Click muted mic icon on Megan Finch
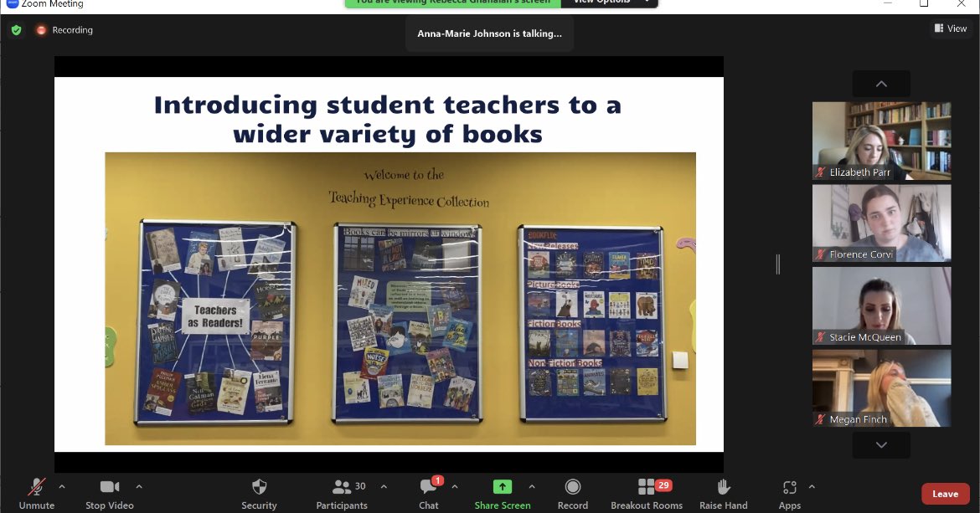 click(821, 419)
